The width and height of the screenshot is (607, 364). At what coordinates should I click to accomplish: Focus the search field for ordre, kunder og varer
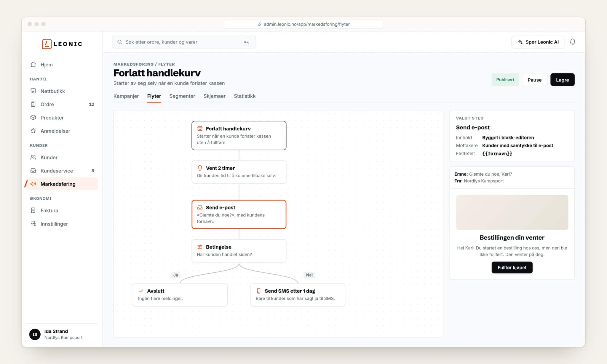click(184, 42)
